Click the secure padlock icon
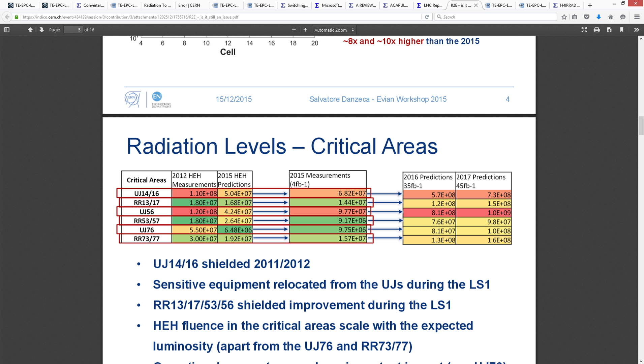Screen dimensions: 644x364 point(16,17)
